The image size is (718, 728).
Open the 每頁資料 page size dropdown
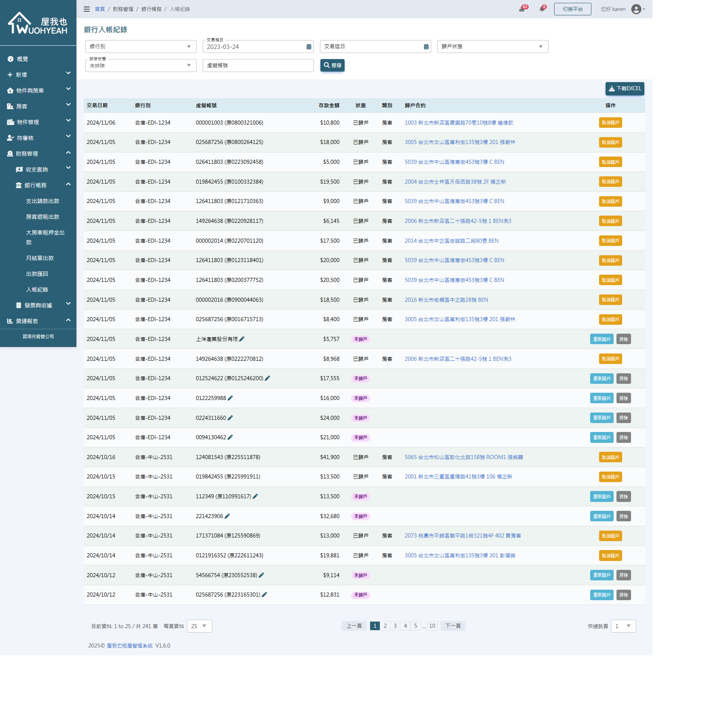[x=199, y=626]
